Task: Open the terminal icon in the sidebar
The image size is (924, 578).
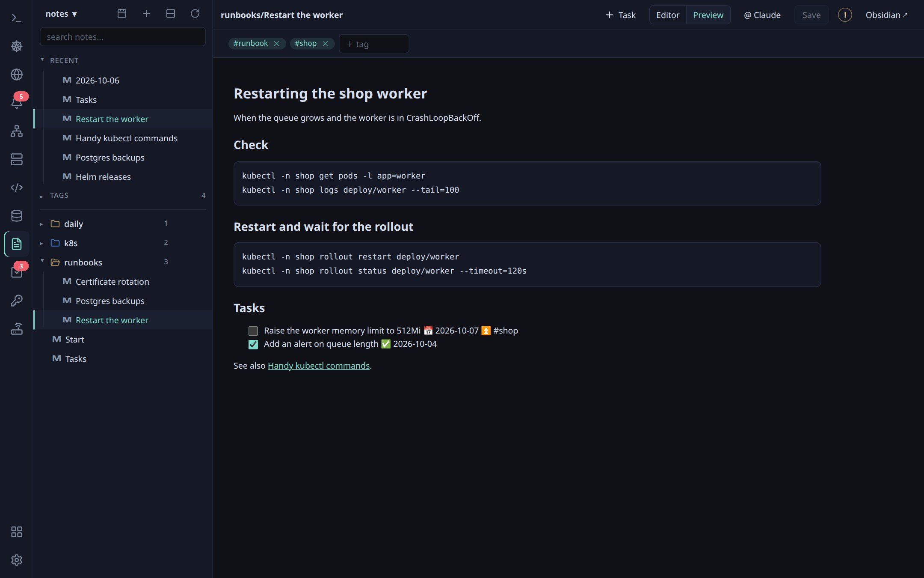Action: (16, 18)
